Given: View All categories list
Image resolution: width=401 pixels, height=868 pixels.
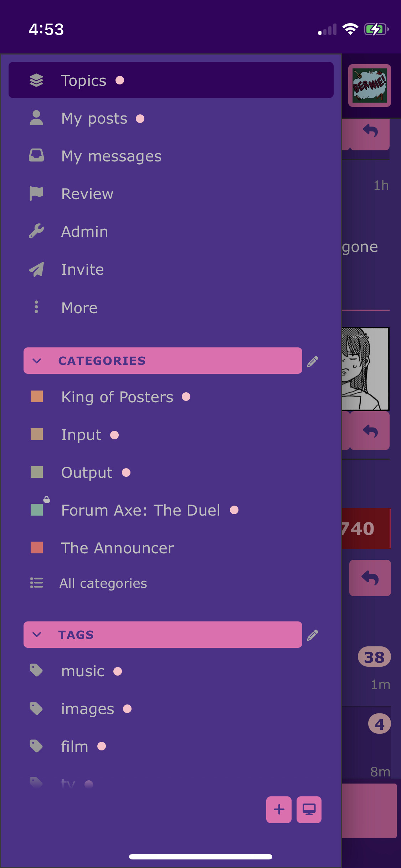Looking at the screenshot, I should click(x=103, y=583).
